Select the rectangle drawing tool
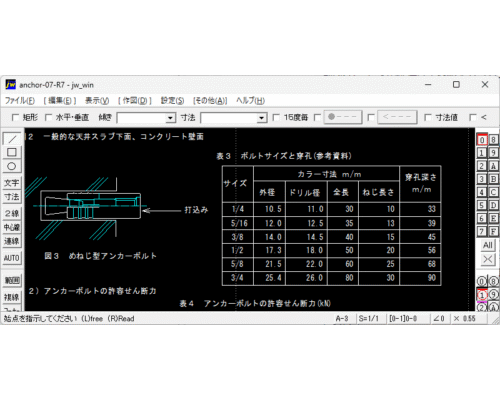This screenshot has width=500, height=400. 12,152
